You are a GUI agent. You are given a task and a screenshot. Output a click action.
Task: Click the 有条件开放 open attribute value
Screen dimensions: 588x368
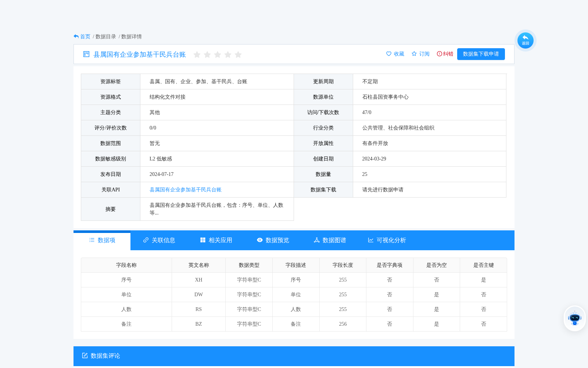(x=375, y=143)
